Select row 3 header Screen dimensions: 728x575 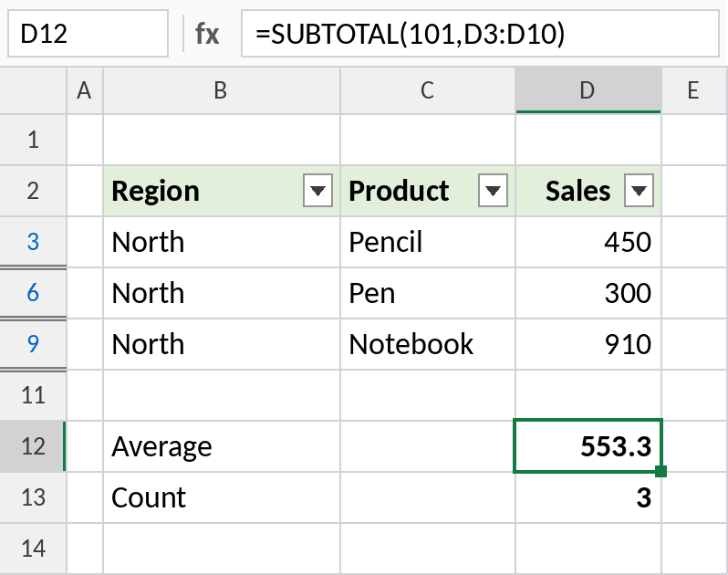[x=33, y=242]
